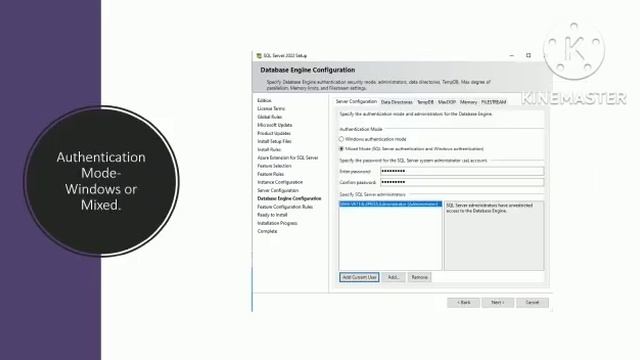This screenshot has height=360, width=640.
Task: Click the Ready to Install step
Action: (x=272, y=215)
